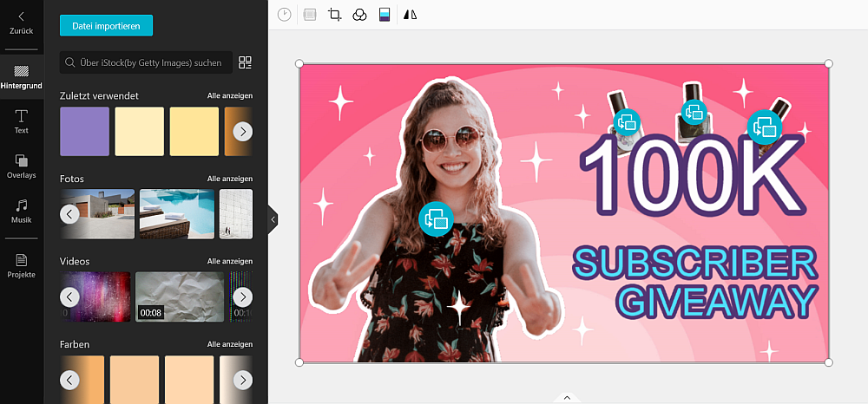Screen dimensions: 868x404
Task: Open the background color fill tool
Action: pyautogui.click(x=385, y=15)
